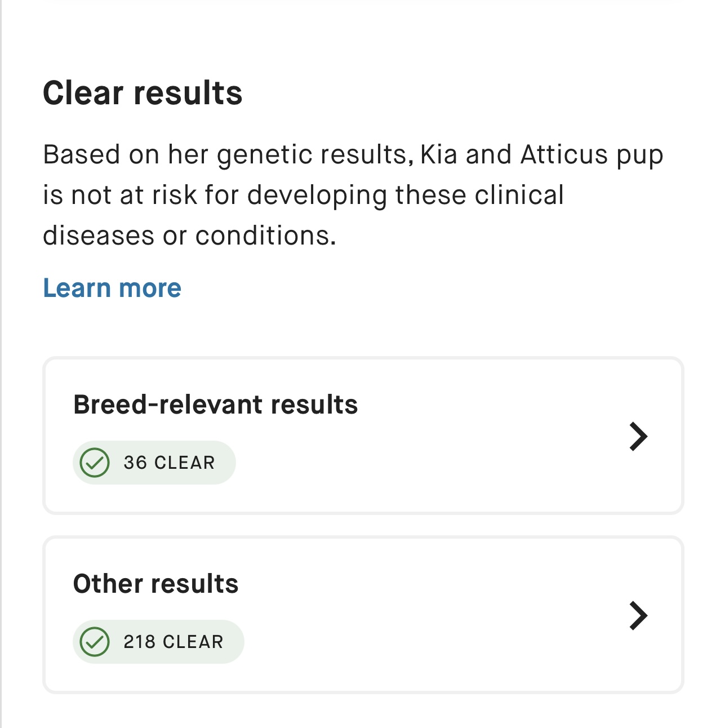Tap the Breed-relevant results title
The image size is (716, 728).
pos(215,405)
